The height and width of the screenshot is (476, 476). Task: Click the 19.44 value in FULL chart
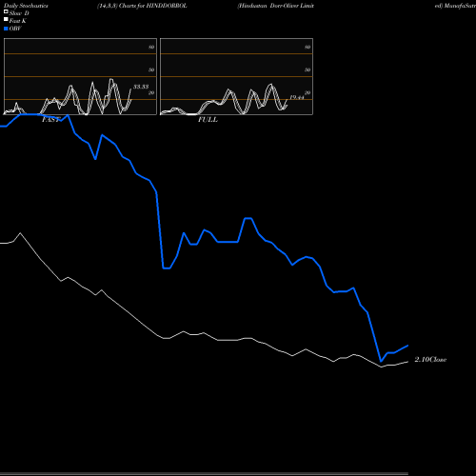(x=297, y=97)
